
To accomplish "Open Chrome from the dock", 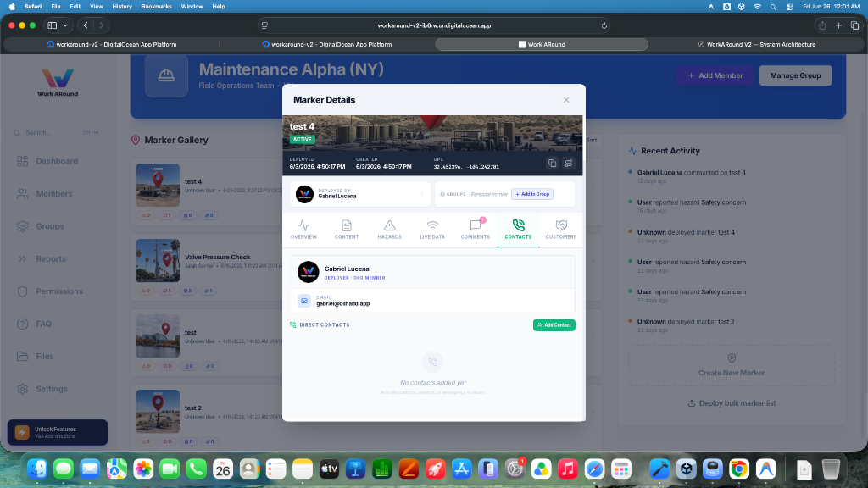I will pos(739,469).
